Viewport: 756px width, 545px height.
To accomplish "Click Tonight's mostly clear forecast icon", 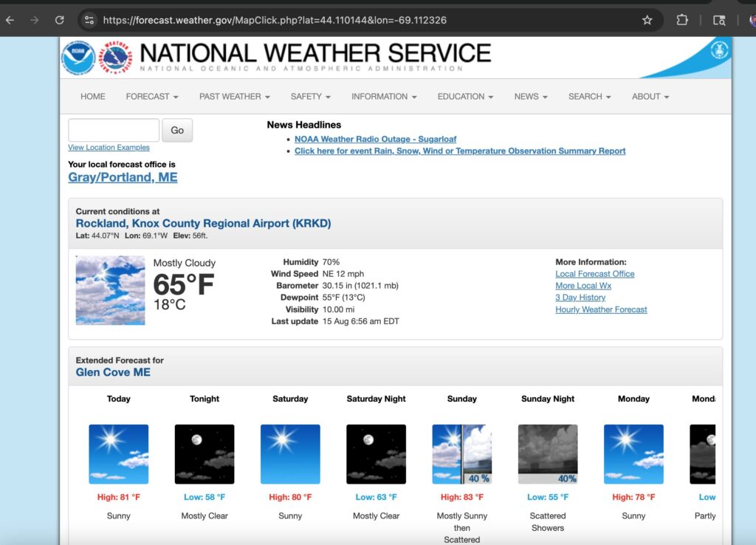I will (x=205, y=454).
